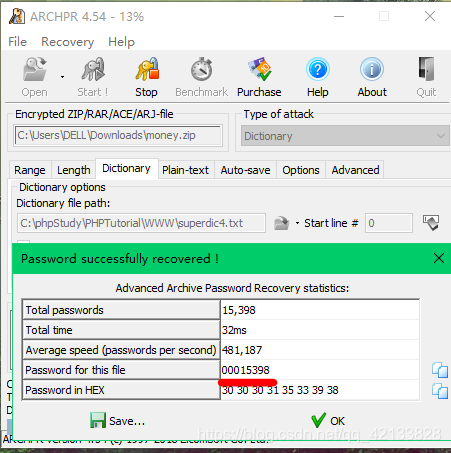Image resolution: width=451 pixels, height=453 pixels.
Task: Switch to the Advanced tab
Action: [x=355, y=170]
